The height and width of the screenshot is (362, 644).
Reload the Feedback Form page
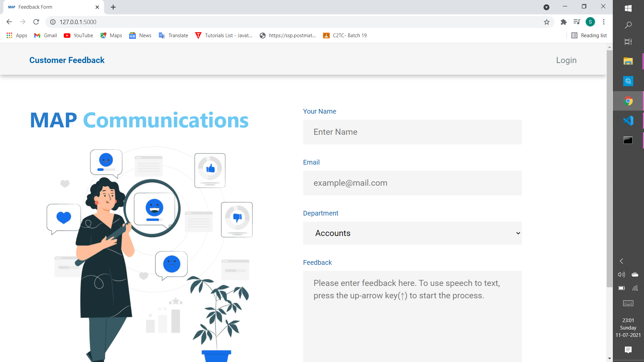point(36,22)
